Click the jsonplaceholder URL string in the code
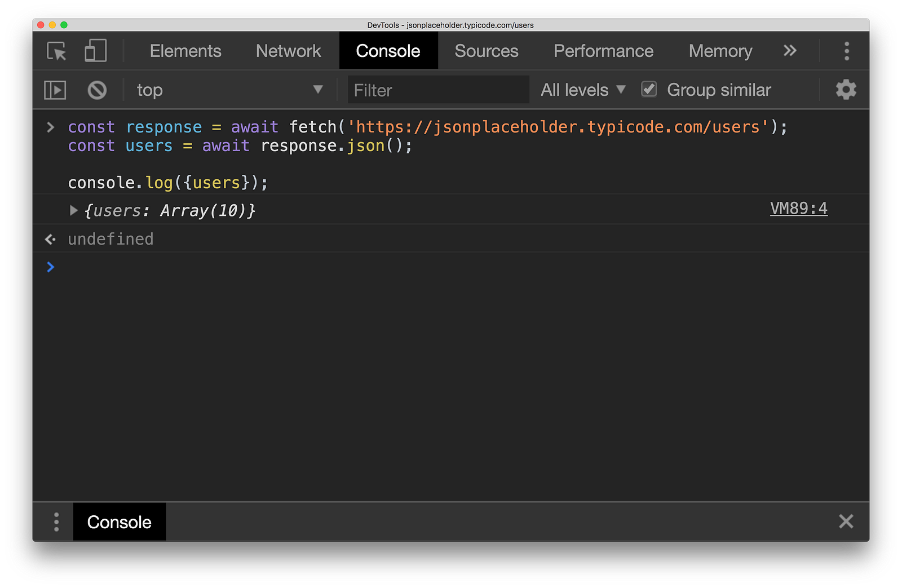The width and height of the screenshot is (902, 588). click(x=558, y=127)
